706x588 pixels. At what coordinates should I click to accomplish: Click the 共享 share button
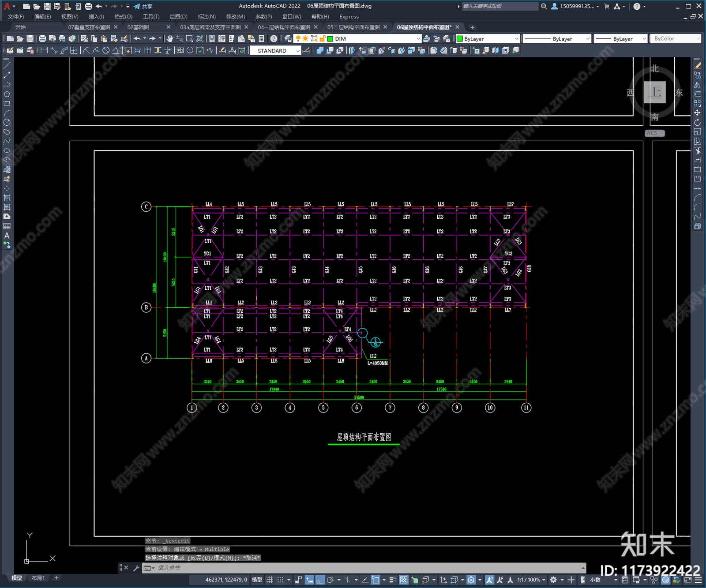pos(143,6)
